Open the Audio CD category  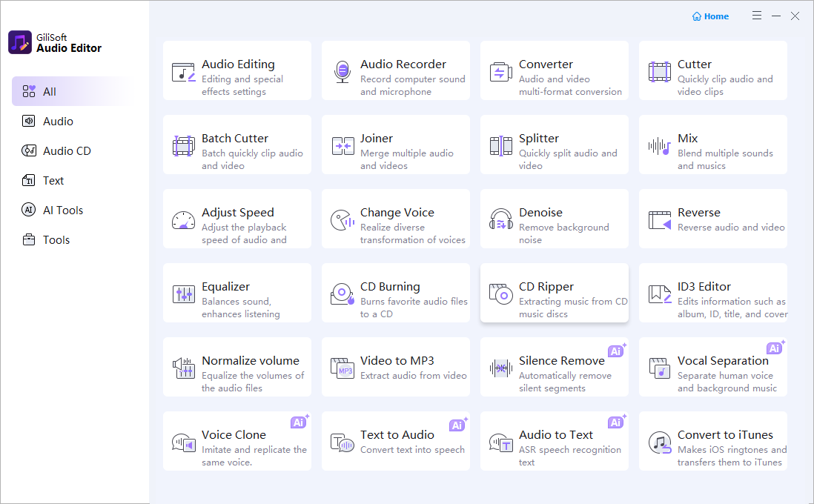tap(72, 150)
